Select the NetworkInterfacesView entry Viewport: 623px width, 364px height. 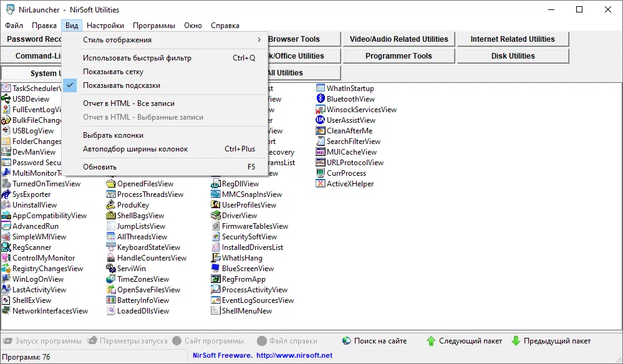coord(45,311)
